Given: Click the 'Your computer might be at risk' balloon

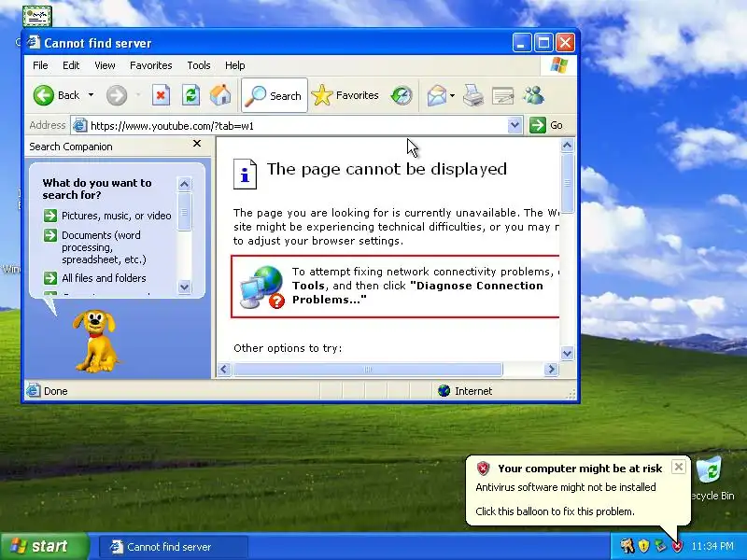Looking at the screenshot, I should point(577,491).
